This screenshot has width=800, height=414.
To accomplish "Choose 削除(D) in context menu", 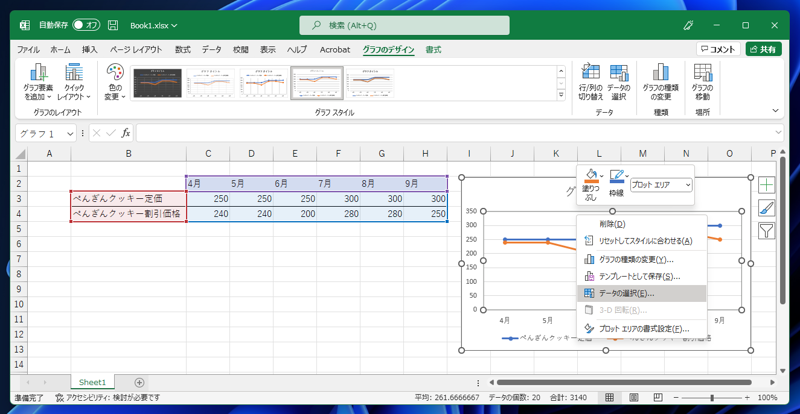I will pyautogui.click(x=641, y=224).
